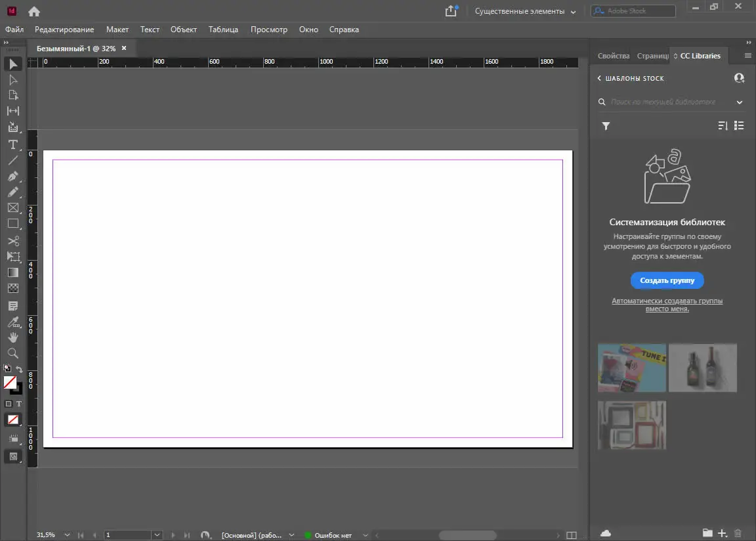Expand the workspace switcher showing Существенные элементы
The image size is (756, 541).
(x=573, y=11)
